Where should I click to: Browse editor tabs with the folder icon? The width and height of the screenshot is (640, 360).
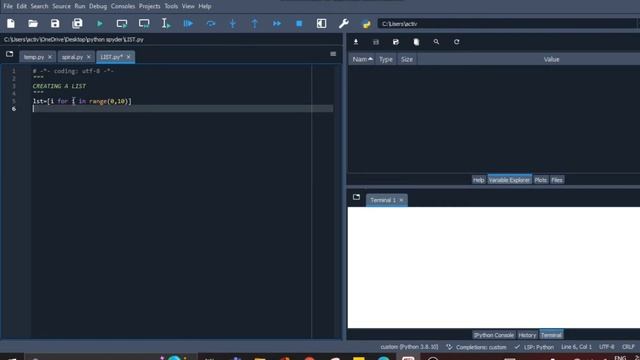pyautogui.click(x=9, y=54)
